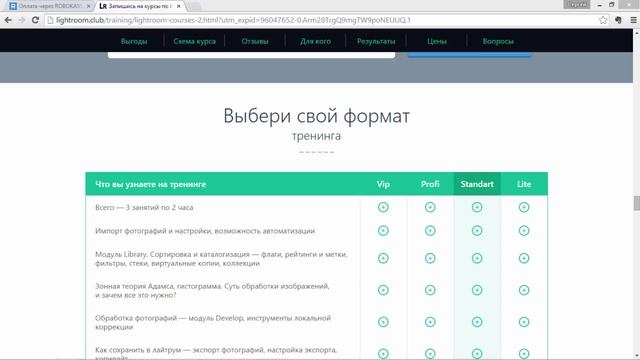
Task: Click Lite plus icon for модуль Develop row
Action: tap(524, 322)
